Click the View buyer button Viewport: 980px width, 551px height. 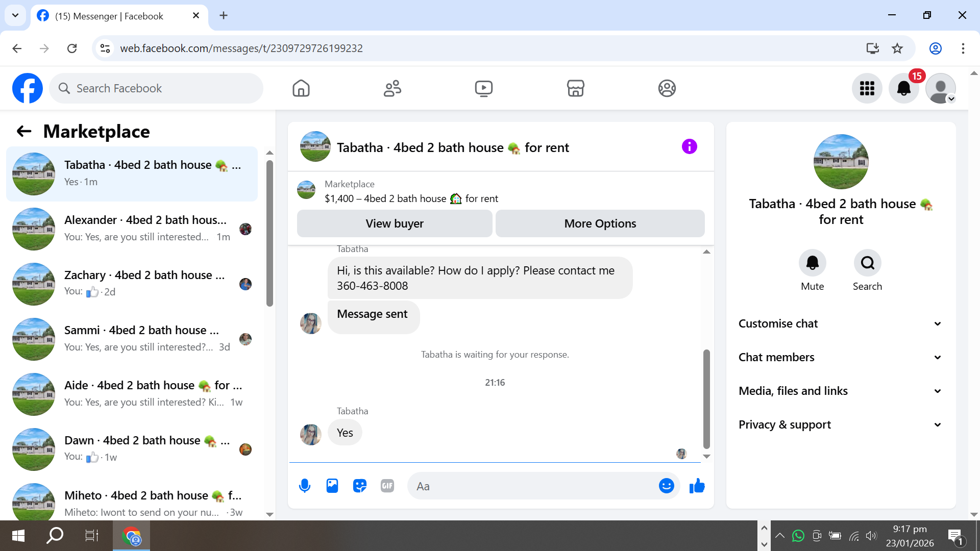point(394,223)
